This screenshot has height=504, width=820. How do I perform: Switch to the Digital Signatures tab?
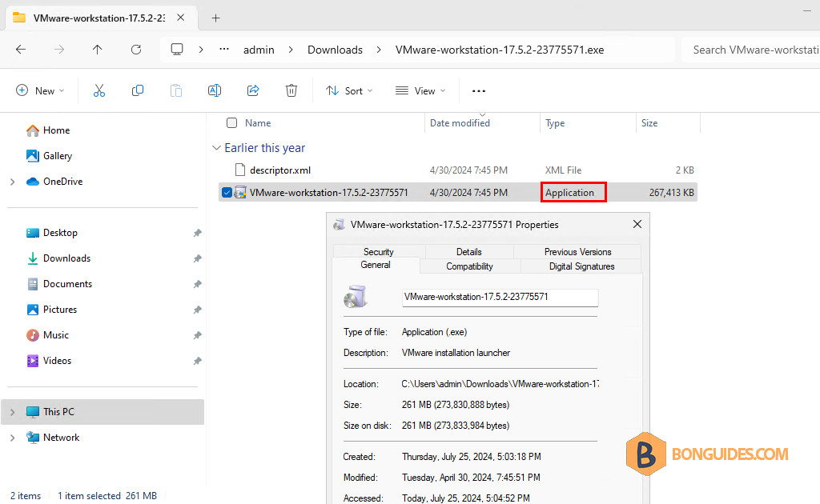coord(581,266)
